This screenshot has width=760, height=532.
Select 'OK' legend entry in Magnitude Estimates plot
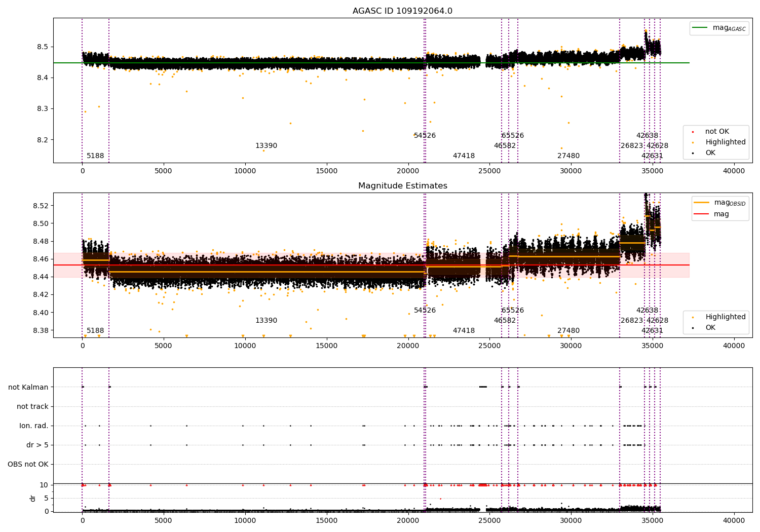click(x=710, y=328)
